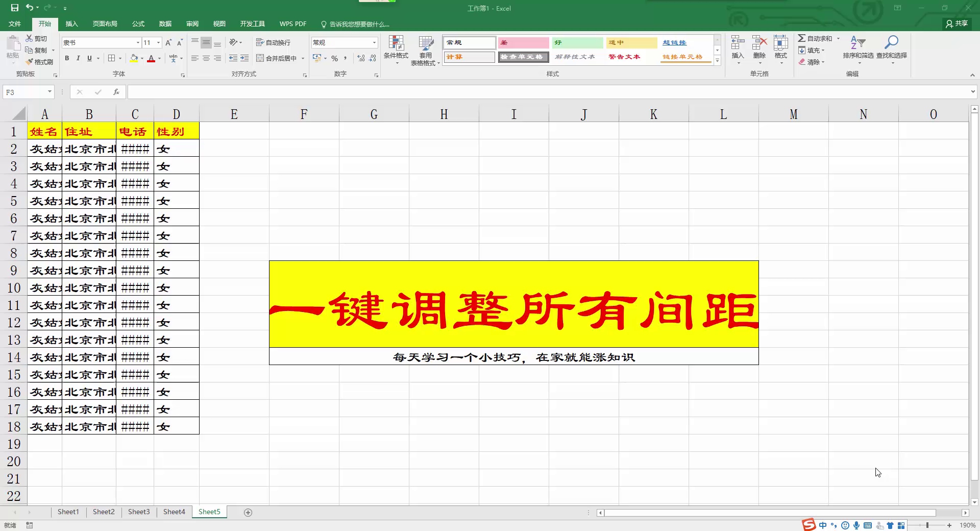Align text right

pyautogui.click(x=217, y=58)
